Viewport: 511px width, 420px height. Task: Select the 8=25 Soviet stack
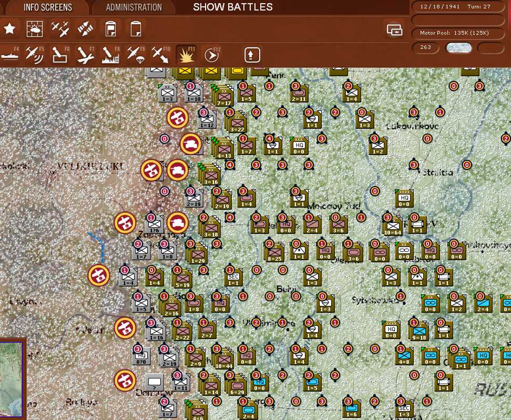[274, 252]
